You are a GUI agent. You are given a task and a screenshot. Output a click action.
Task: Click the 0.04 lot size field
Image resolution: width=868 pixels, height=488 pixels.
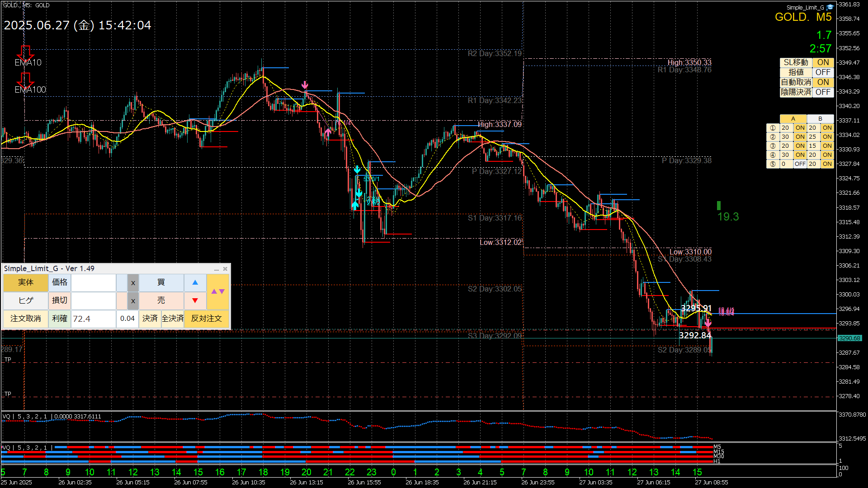pyautogui.click(x=127, y=319)
